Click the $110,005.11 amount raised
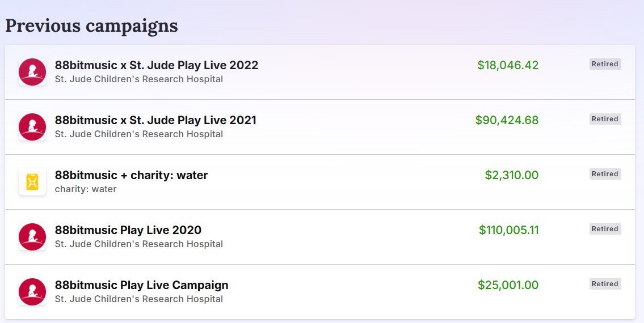Screen dimensions: 644x323 pyautogui.click(x=508, y=230)
